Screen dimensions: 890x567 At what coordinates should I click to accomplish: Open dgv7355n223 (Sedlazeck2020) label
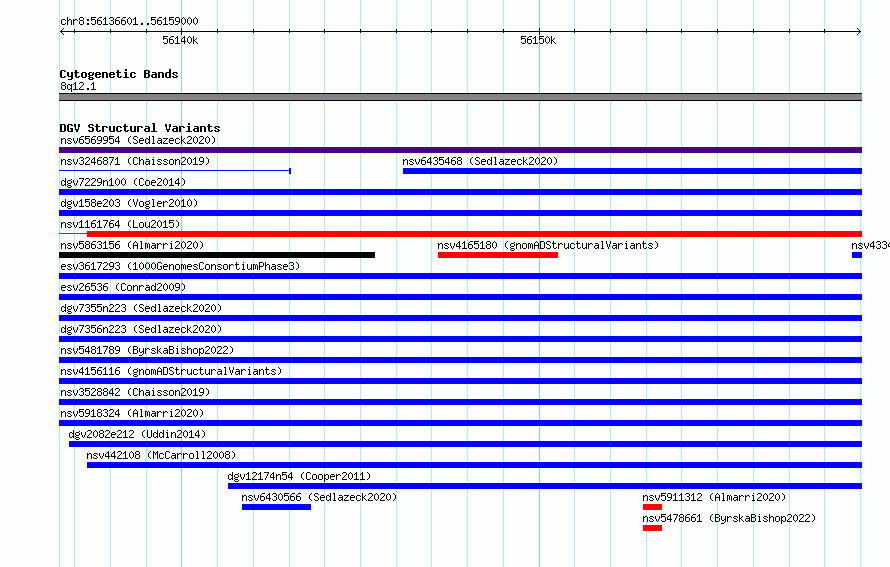[x=141, y=308]
